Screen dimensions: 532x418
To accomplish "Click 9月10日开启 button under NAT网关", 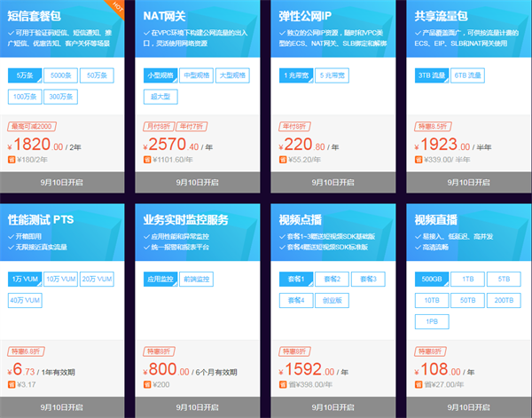I will pos(197,182).
